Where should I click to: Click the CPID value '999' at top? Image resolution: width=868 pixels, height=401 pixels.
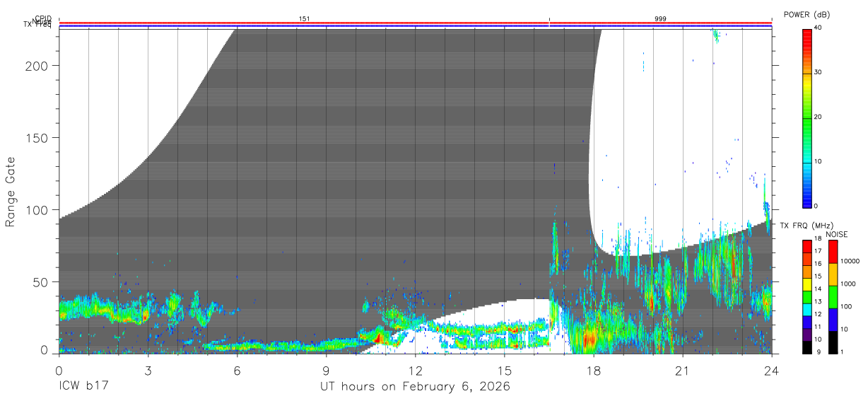[660, 19]
